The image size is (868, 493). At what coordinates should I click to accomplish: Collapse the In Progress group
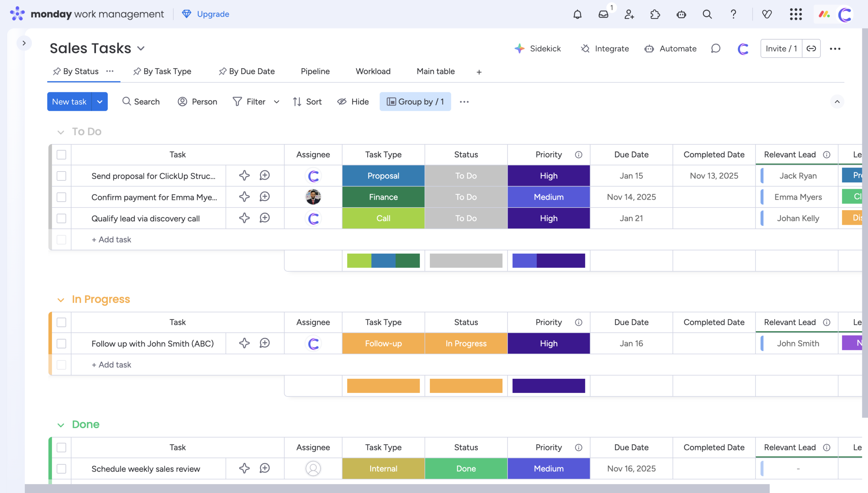click(x=61, y=300)
